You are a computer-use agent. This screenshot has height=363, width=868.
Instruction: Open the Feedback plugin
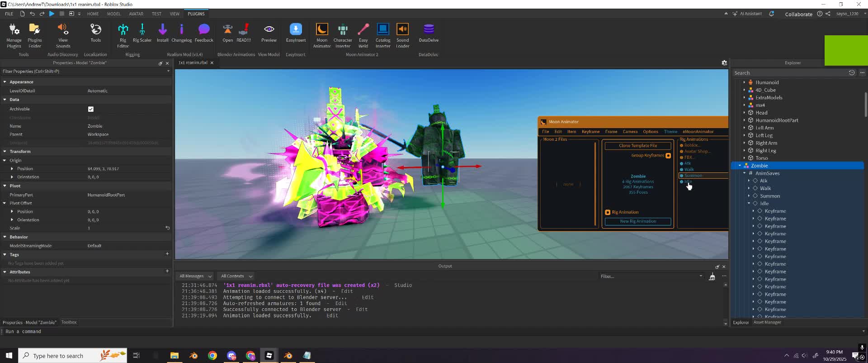pos(204,33)
